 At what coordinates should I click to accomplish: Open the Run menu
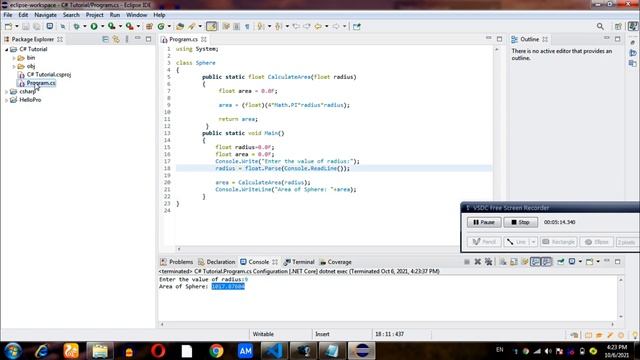(x=115, y=15)
